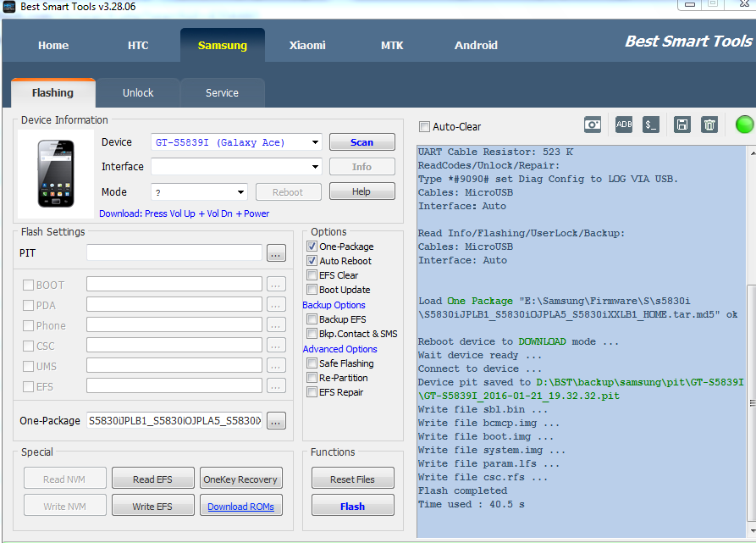Click the "Advanced Options" heading
756x543 pixels.
click(340, 349)
